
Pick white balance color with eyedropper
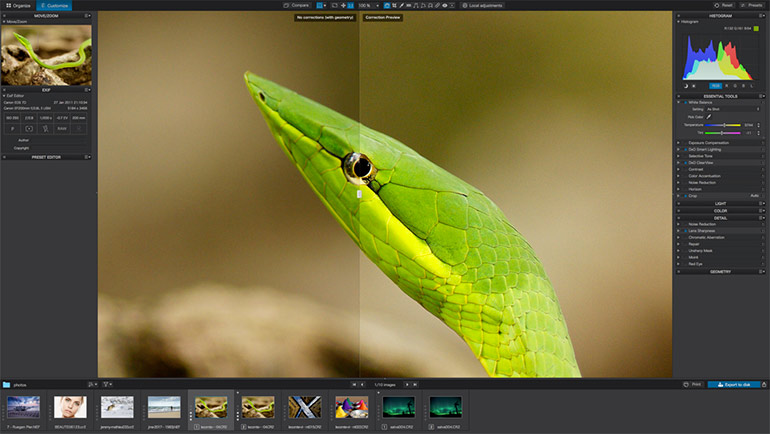pos(709,116)
